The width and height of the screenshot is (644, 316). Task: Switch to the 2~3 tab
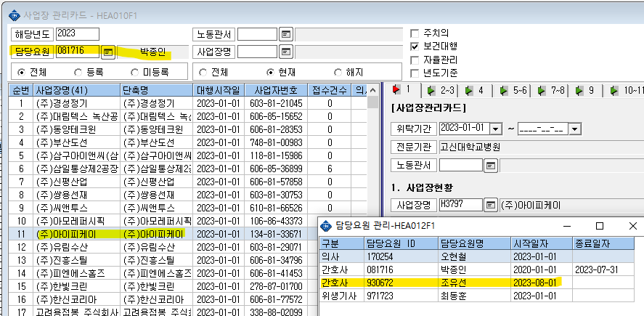click(x=440, y=90)
